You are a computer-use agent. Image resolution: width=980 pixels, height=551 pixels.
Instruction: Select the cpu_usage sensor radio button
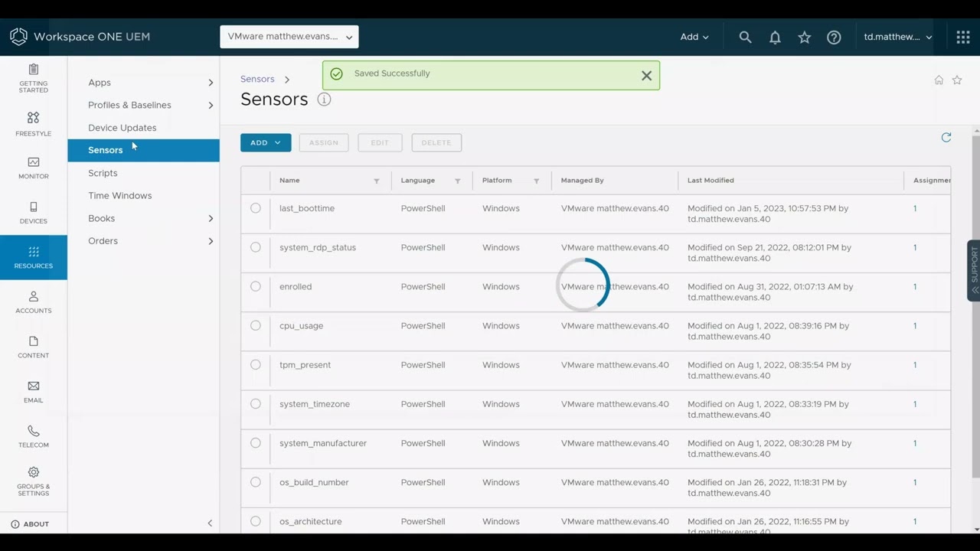(256, 325)
